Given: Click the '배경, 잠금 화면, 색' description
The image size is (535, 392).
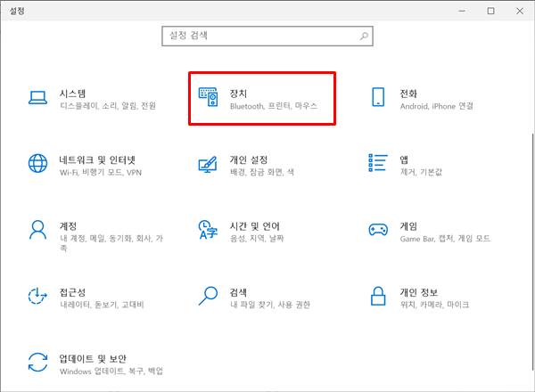Looking at the screenshot, I should [x=261, y=172].
